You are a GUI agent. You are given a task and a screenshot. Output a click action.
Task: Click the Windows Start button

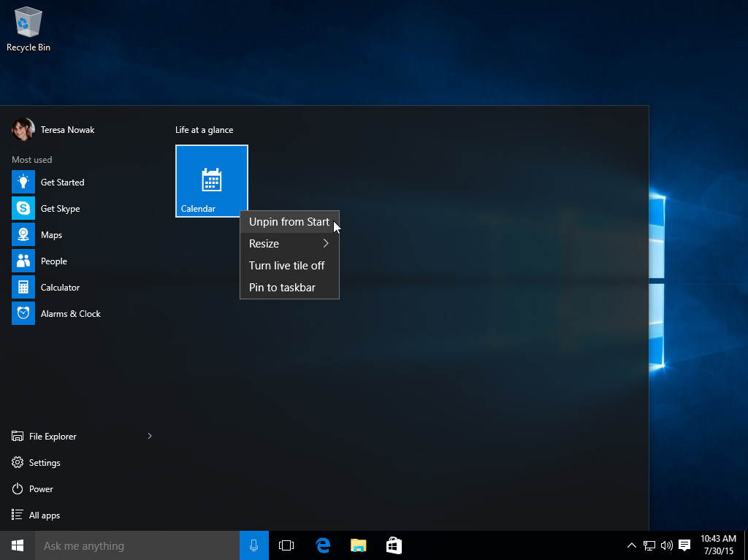[x=18, y=545]
